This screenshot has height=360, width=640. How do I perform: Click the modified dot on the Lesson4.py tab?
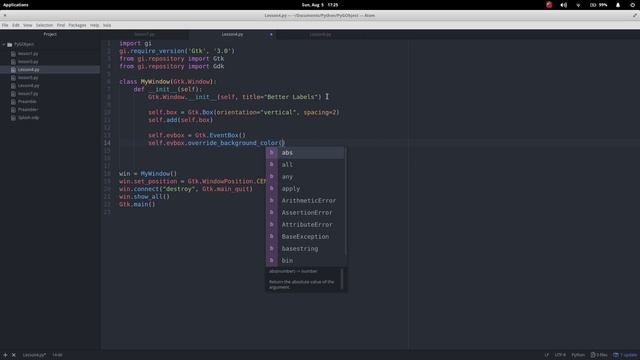271,35
